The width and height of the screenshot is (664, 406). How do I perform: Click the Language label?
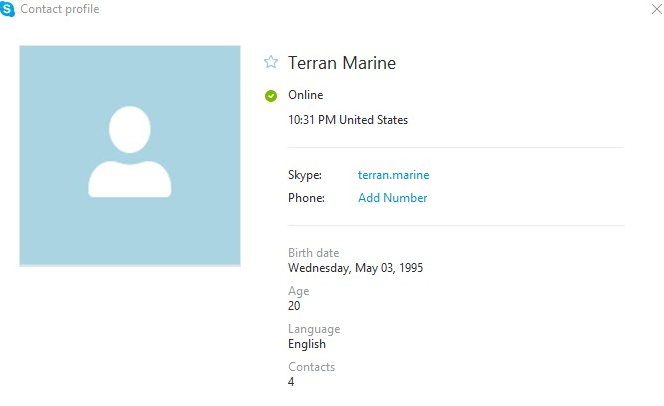(314, 329)
